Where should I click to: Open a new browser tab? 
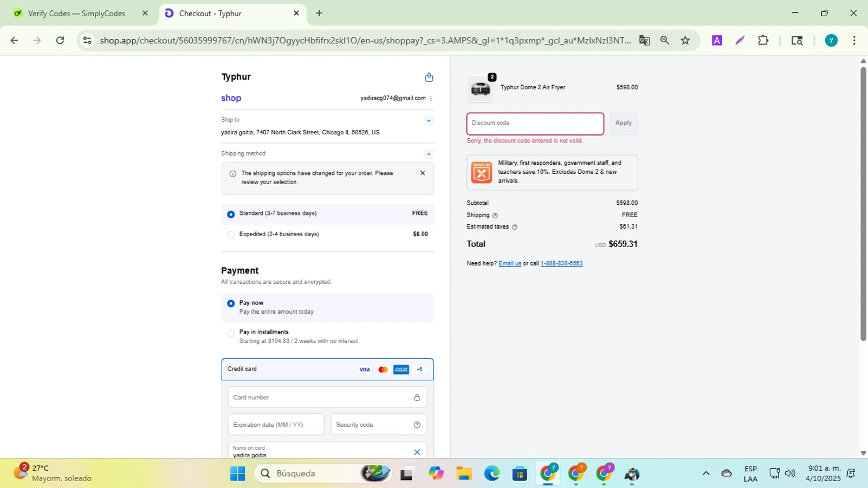tap(319, 13)
